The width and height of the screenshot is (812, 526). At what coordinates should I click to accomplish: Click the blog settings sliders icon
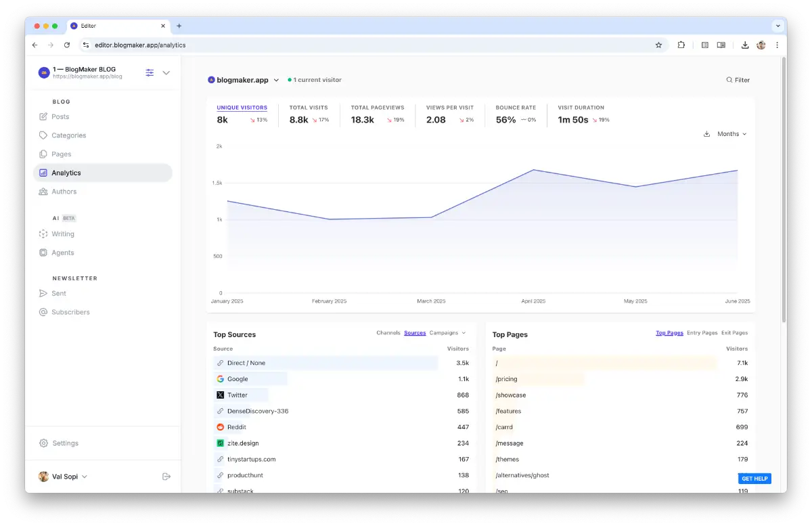point(150,72)
